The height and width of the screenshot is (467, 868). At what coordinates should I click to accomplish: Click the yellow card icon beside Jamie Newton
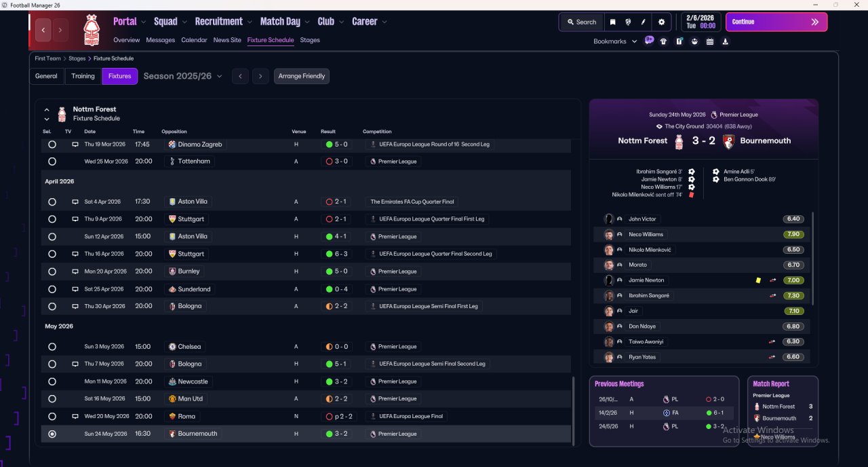pos(758,280)
